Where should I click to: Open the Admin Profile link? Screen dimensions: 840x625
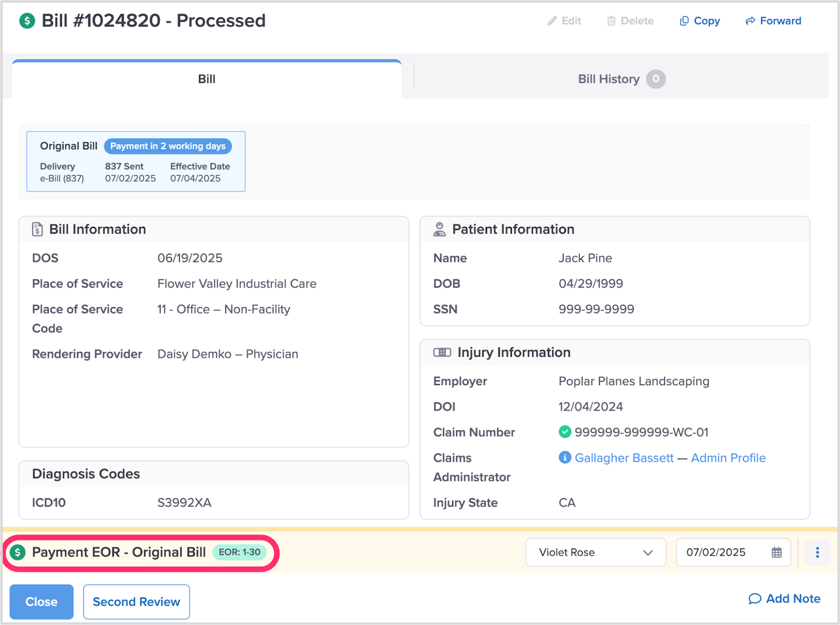(728, 458)
